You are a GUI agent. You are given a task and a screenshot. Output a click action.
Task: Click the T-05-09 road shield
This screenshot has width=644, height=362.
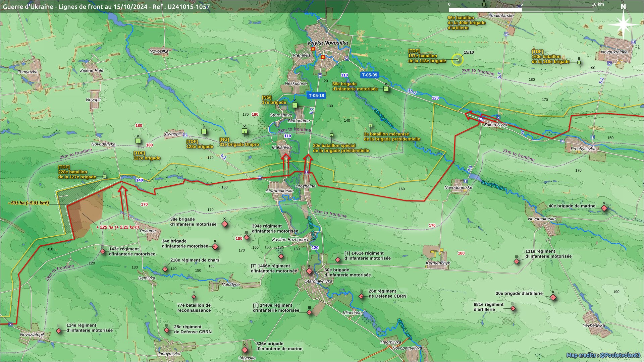click(369, 75)
